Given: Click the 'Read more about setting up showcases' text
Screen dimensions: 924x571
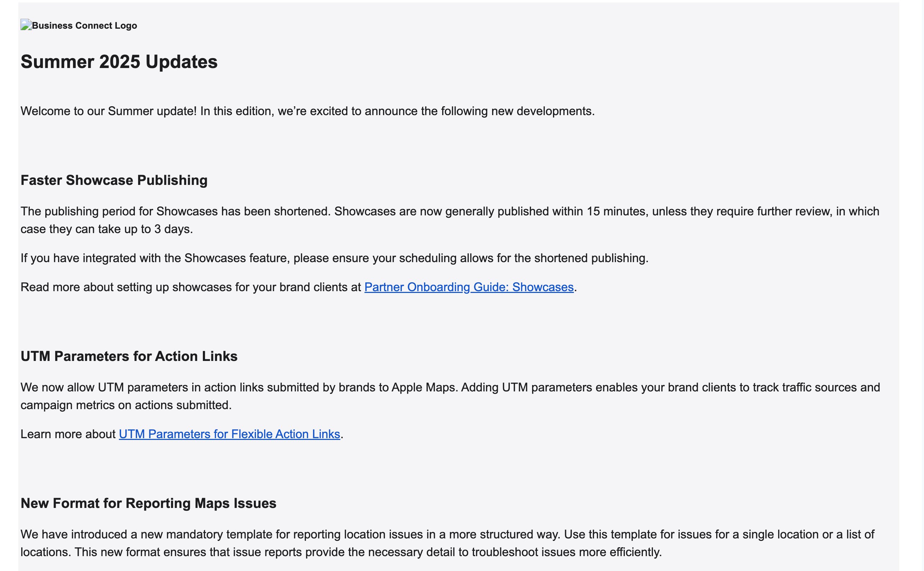Looking at the screenshot, I should click(190, 287).
